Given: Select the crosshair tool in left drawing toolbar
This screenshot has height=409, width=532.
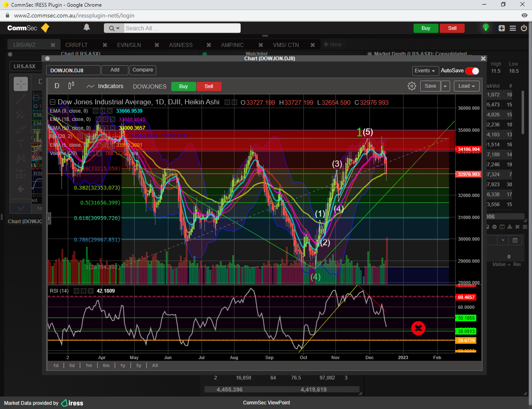Looking at the screenshot, I should [x=21, y=84].
